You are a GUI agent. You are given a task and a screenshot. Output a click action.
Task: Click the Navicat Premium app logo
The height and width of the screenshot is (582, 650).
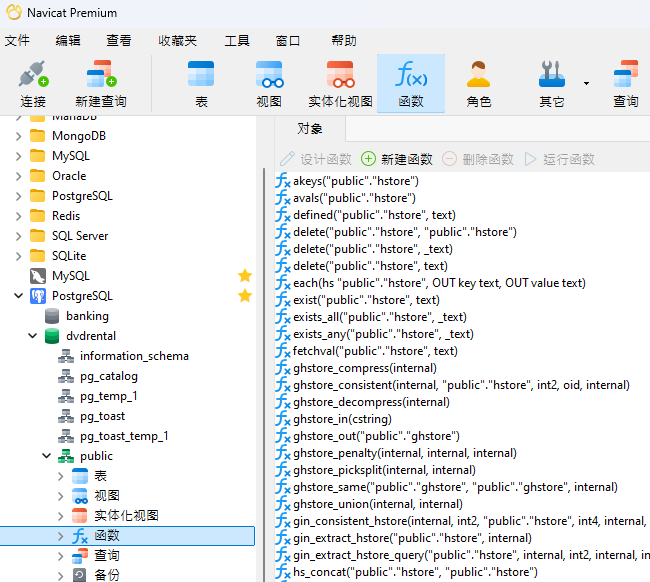14,12
